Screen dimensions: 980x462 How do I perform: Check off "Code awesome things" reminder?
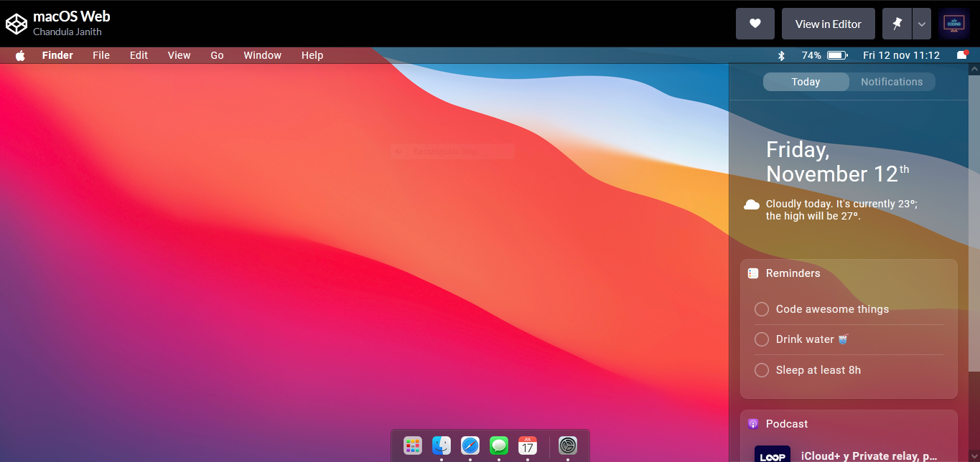[762, 309]
